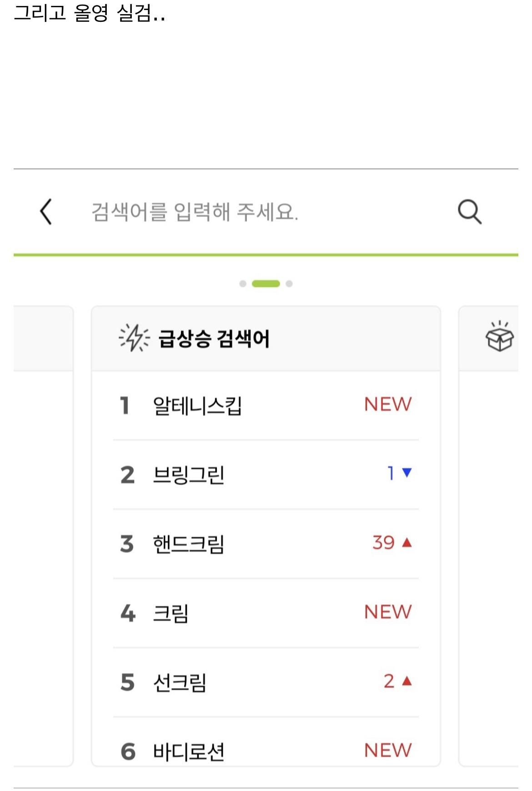Click the magnifying glass search icon

tap(469, 212)
